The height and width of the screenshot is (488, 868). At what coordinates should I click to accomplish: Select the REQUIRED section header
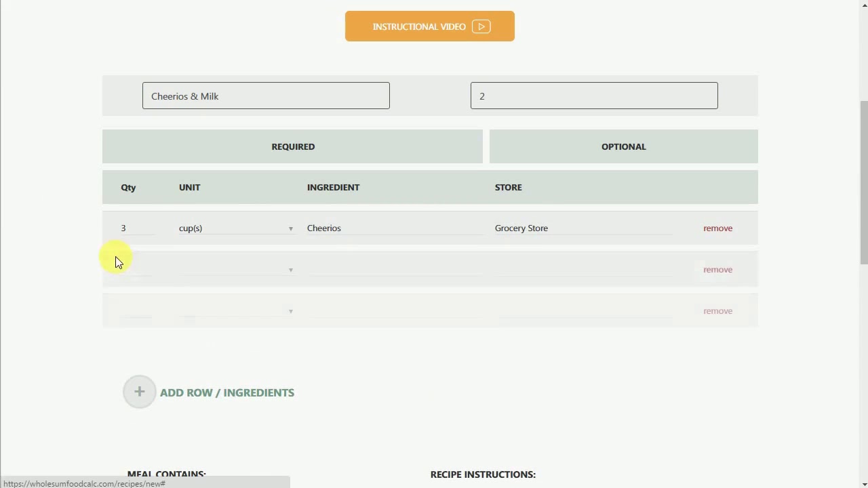[292, 146]
